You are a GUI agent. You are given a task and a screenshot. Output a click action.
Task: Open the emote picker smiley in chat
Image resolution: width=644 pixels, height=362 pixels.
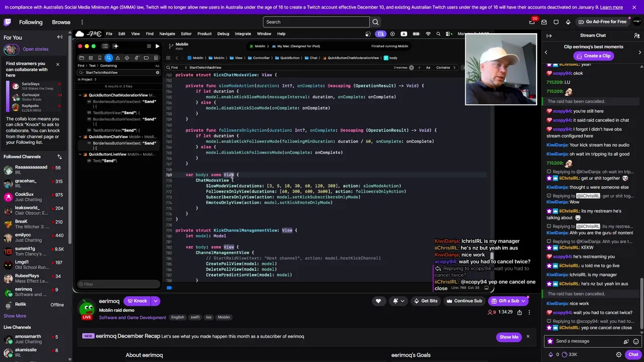click(636, 341)
